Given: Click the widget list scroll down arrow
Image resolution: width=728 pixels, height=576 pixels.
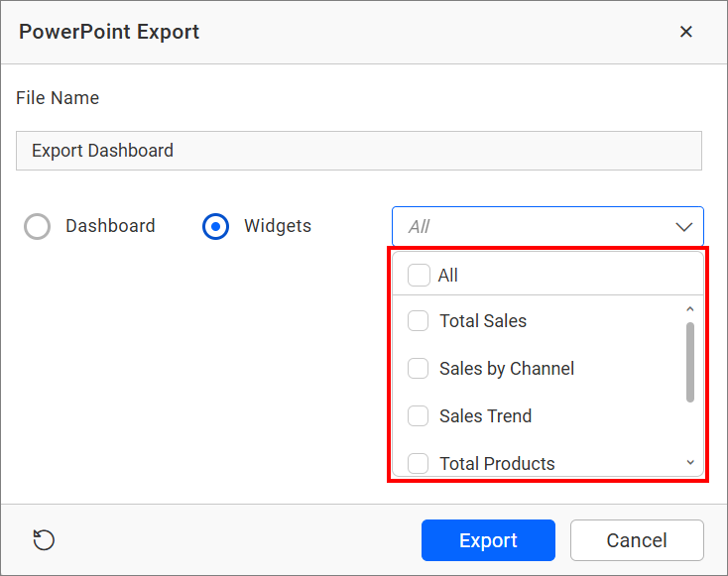Looking at the screenshot, I should tap(690, 462).
